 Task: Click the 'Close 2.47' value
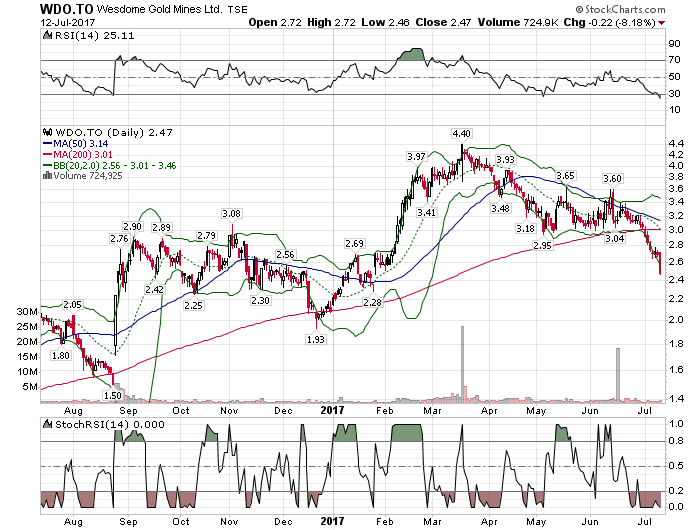[443, 22]
